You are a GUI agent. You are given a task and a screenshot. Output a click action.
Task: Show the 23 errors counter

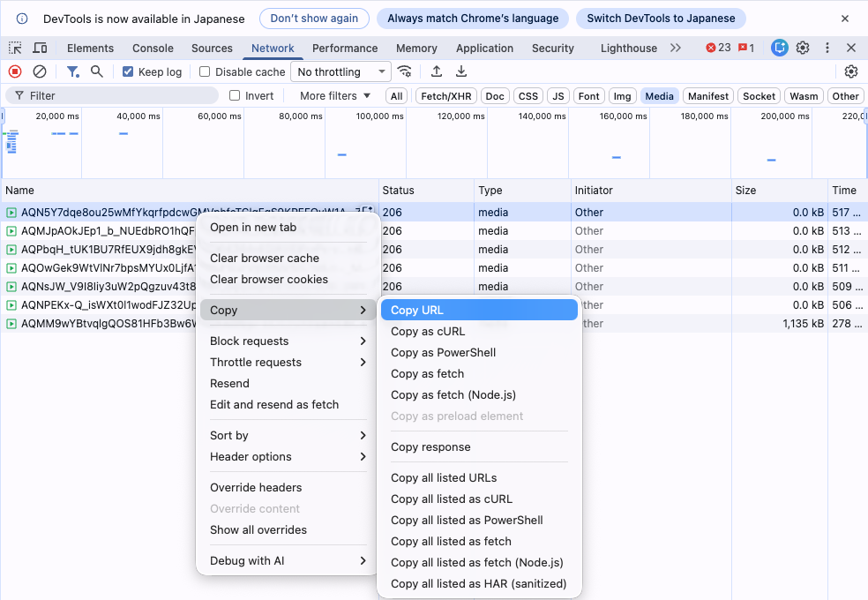click(x=718, y=49)
